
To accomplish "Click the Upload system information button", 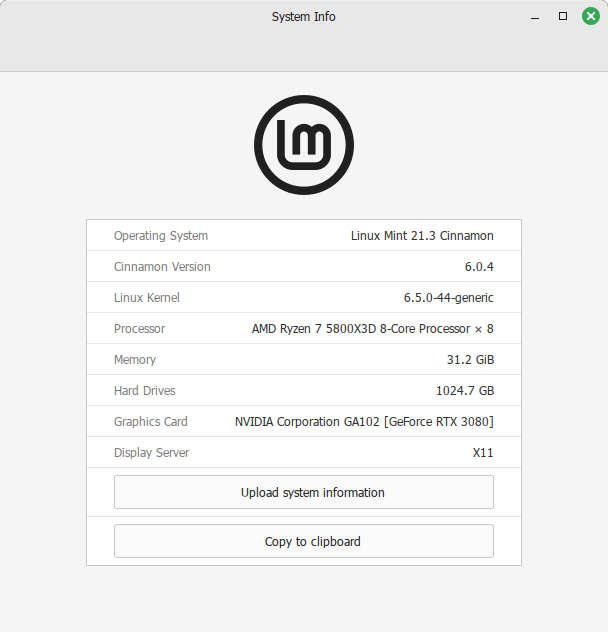I will click(x=304, y=492).
